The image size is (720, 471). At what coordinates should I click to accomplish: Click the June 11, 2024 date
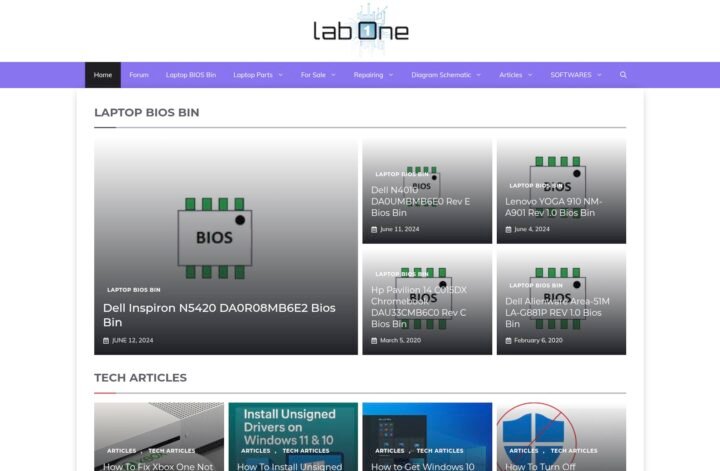coord(399,230)
